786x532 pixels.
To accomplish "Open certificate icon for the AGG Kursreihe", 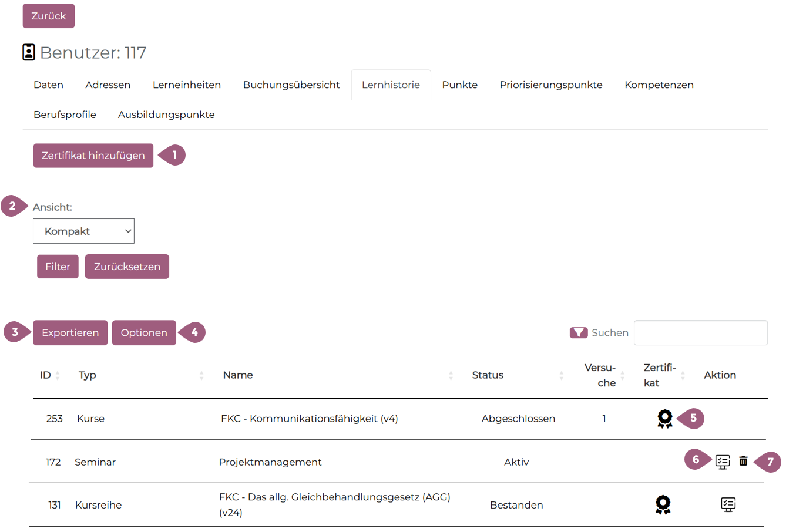I will [x=663, y=504].
